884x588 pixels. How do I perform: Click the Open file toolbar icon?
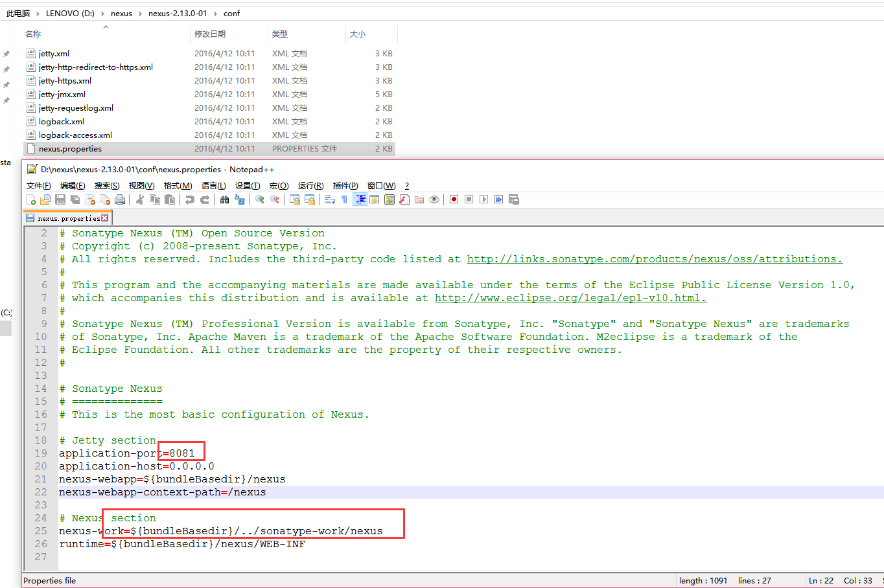[x=45, y=199]
